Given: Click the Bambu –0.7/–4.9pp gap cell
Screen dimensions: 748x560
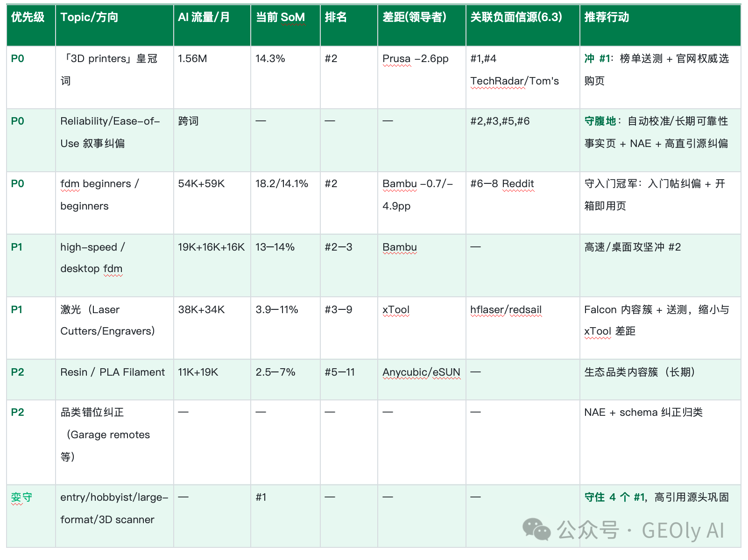Looking at the screenshot, I should tap(422, 203).
